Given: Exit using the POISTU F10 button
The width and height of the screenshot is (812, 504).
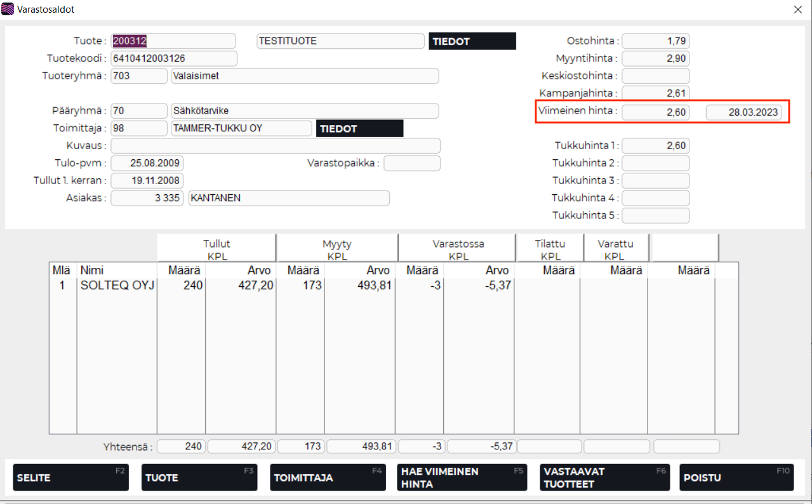Looking at the screenshot, I should pyautogui.click(x=736, y=477).
